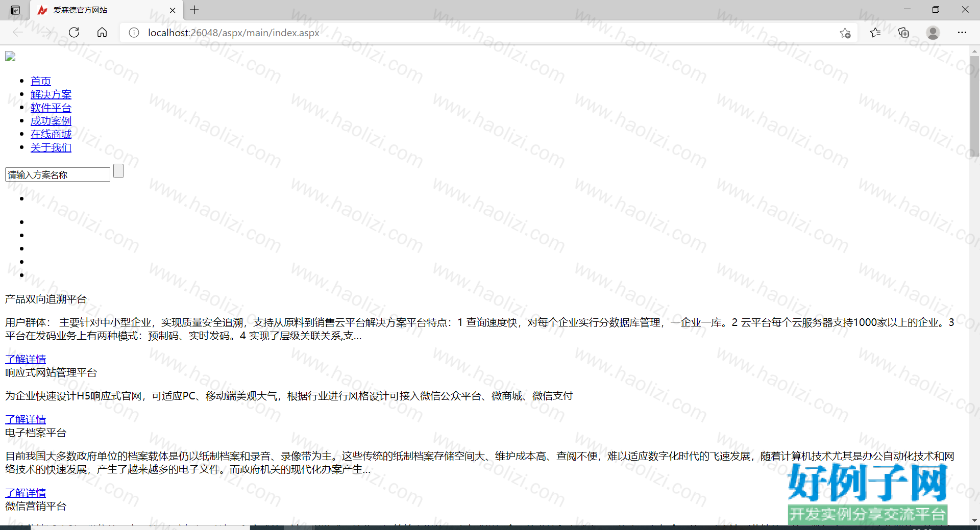Open the 首页 navigation link
The image size is (980, 530).
pos(41,81)
